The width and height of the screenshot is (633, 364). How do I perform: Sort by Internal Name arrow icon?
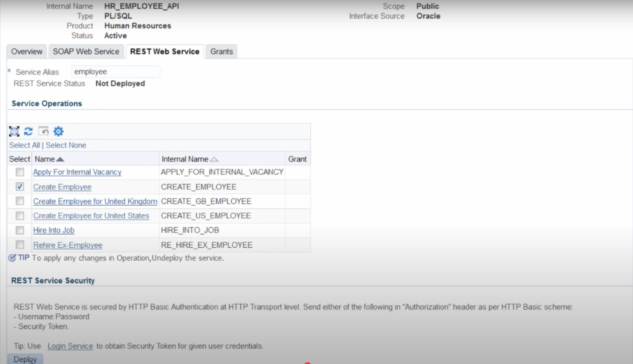click(x=214, y=159)
